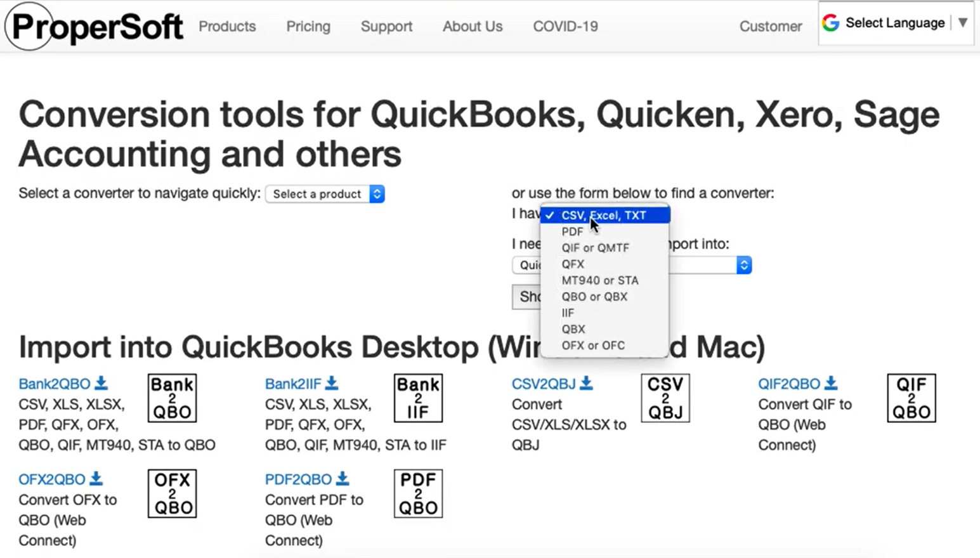Screen dimensions: 980x558
Task: Click the Google logo icon
Action: tap(830, 23)
